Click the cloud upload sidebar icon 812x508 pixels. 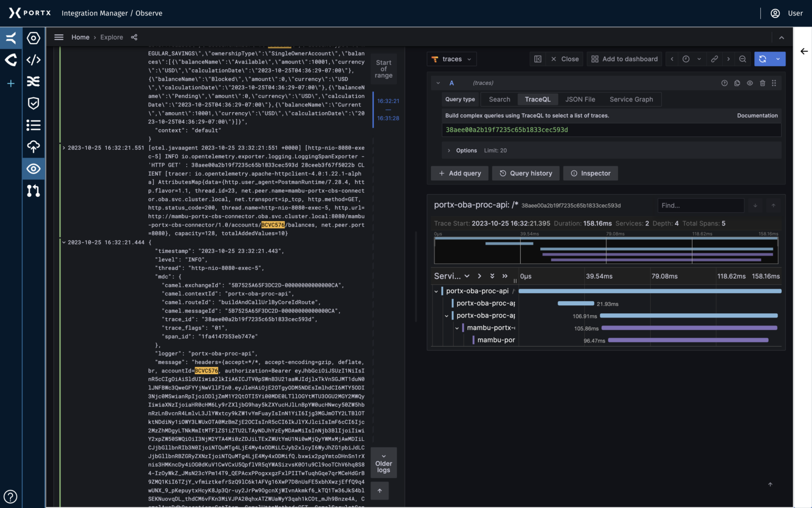point(33,147)
